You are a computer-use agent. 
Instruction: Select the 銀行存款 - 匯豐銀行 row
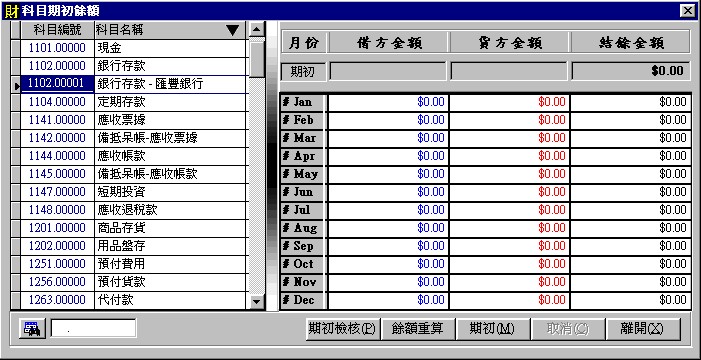[133, 84]
